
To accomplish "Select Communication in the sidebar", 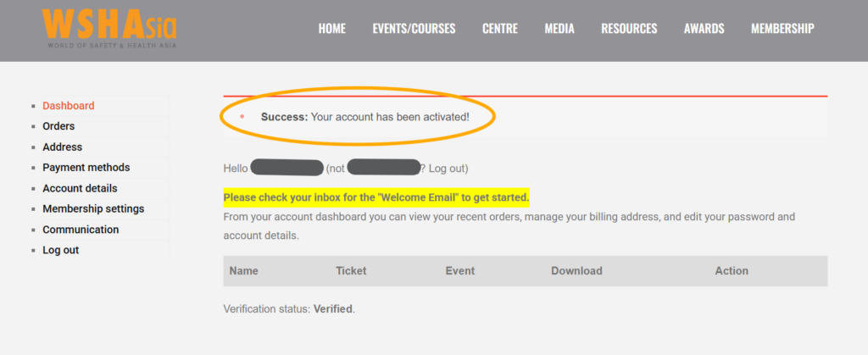I will 81,230.
